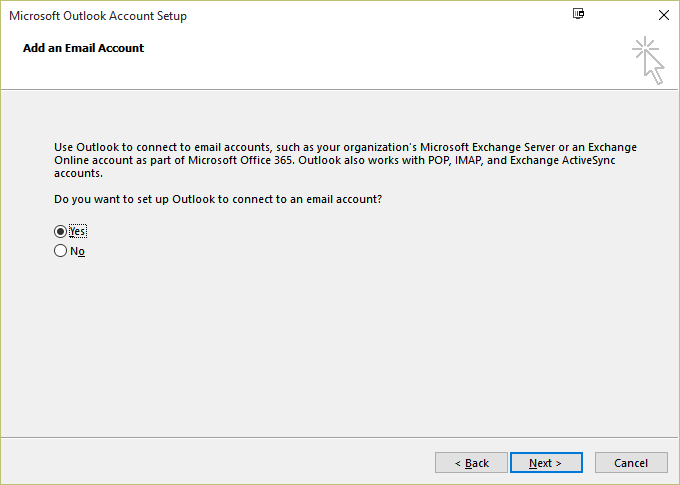The height and width of the screenshot is (485, 680).
Task: Click the title bar display icon
Action: click(578, 13)
